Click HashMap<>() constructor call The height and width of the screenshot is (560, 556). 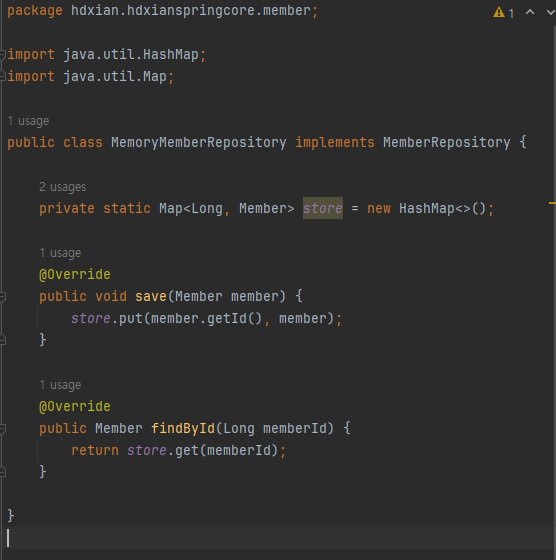pyautogui.click(x=442, y=208)
